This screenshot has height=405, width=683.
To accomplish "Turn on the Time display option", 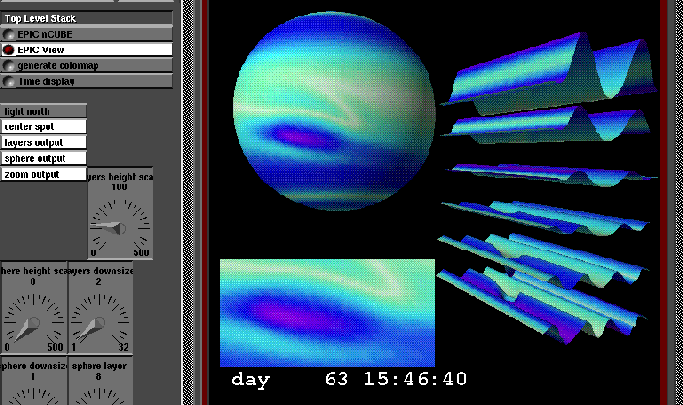I will pyautogui.click(x=9, y=81).
